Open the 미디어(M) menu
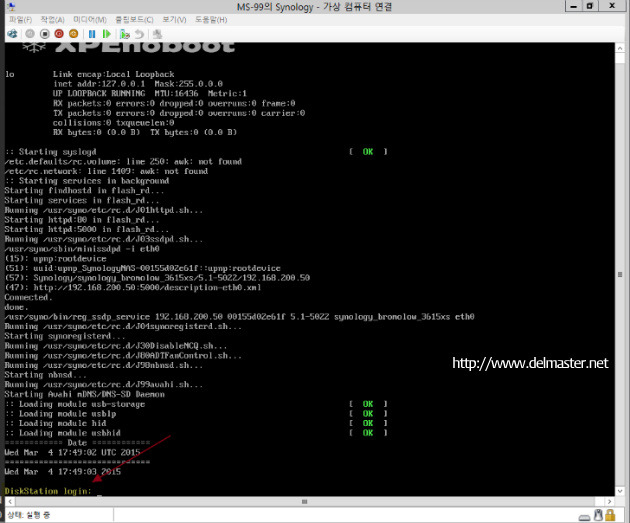The height and width of the screenshot is (523, 630). 90,19
